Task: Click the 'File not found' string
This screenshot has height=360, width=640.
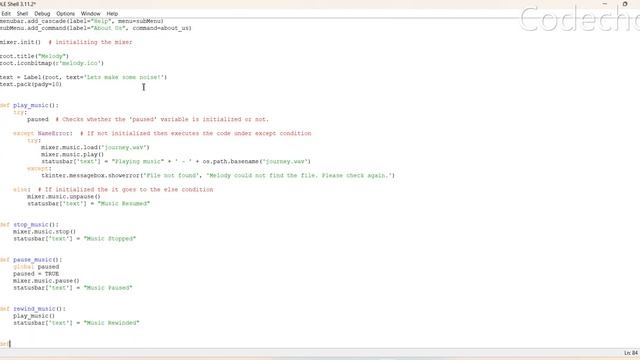Action: (171, 176)
